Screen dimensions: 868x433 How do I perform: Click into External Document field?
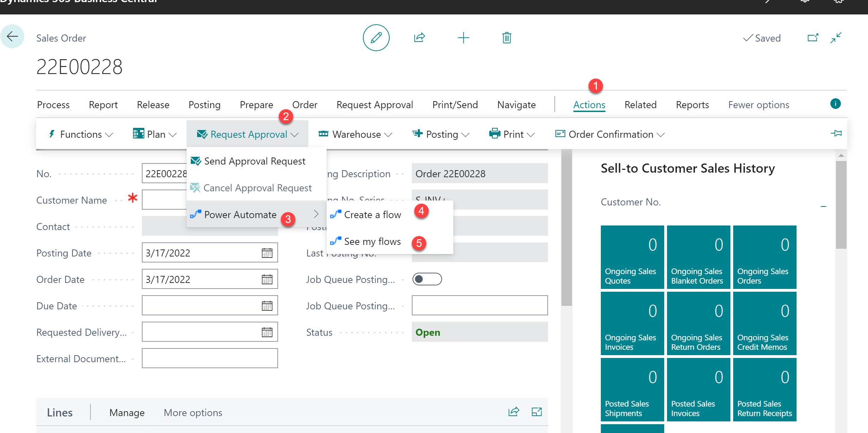click(x=210, y=358)
